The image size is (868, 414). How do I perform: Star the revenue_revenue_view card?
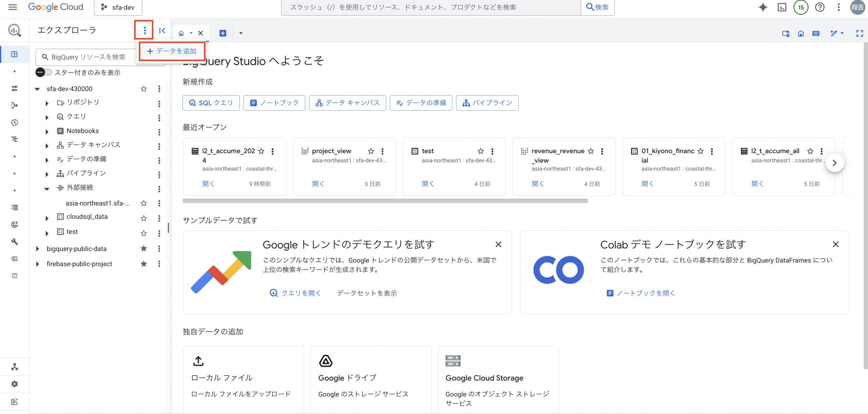591,151
